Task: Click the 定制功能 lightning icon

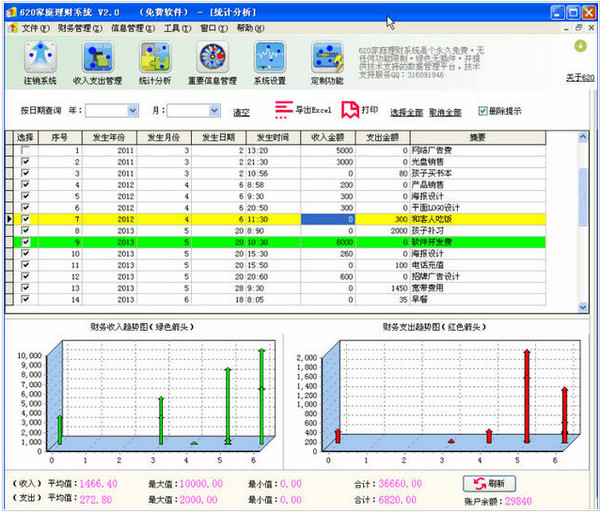Action: coord(328,57)
